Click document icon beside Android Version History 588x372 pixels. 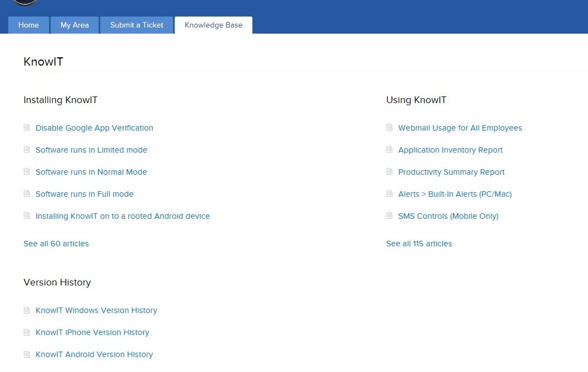[x=26, y=354]
